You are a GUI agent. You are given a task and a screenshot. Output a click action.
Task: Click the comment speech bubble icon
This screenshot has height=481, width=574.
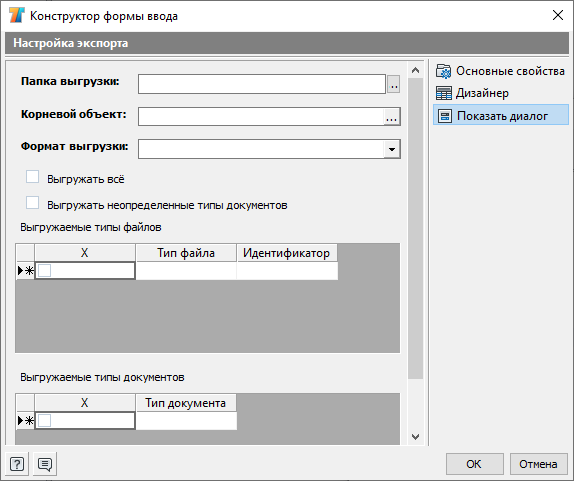pos(45,464)
